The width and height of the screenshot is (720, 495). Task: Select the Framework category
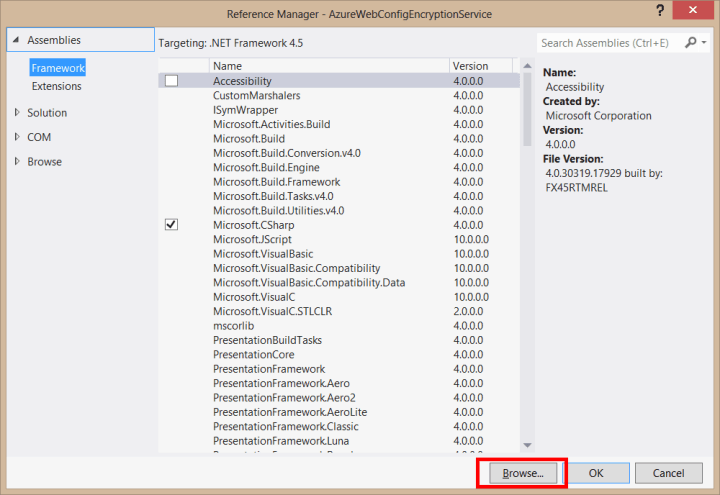pos(57,68)
